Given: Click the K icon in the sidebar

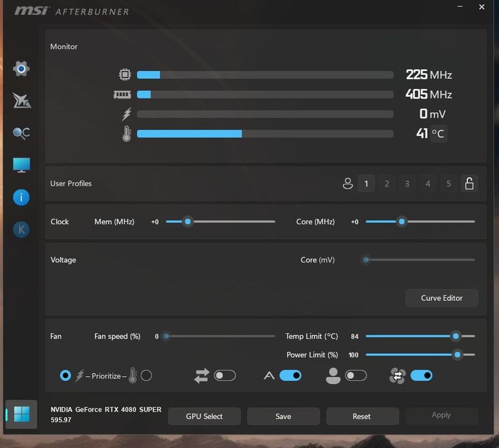Looking at the screenshot, I should 21,229.
